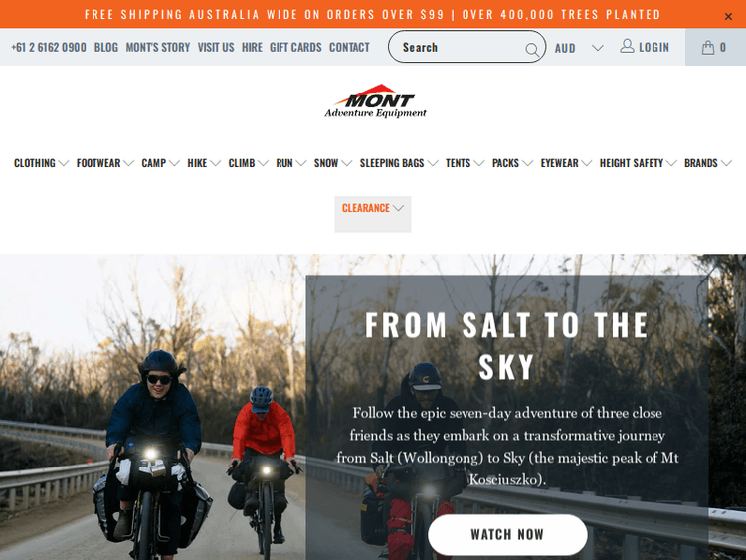Click the user profile Login icon
Viewport: 746px width, 560px height.
(627, 46)
